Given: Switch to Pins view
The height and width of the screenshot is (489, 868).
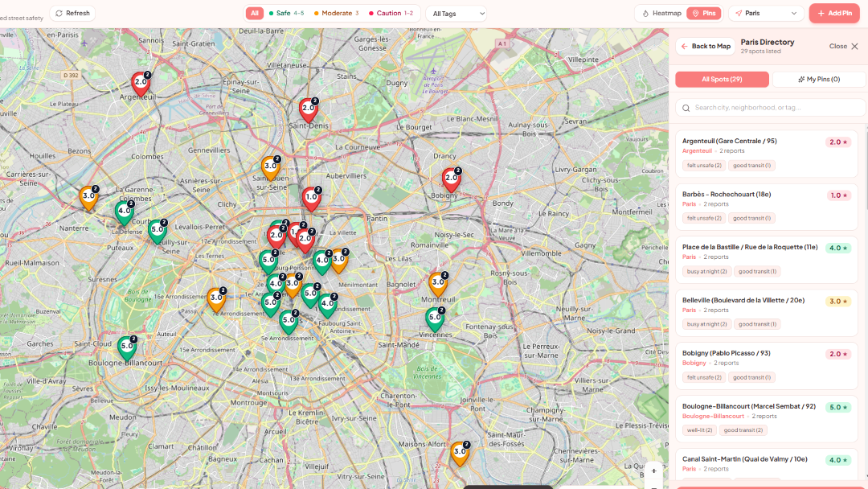Looking at the screenshot, I should [704, 14].
